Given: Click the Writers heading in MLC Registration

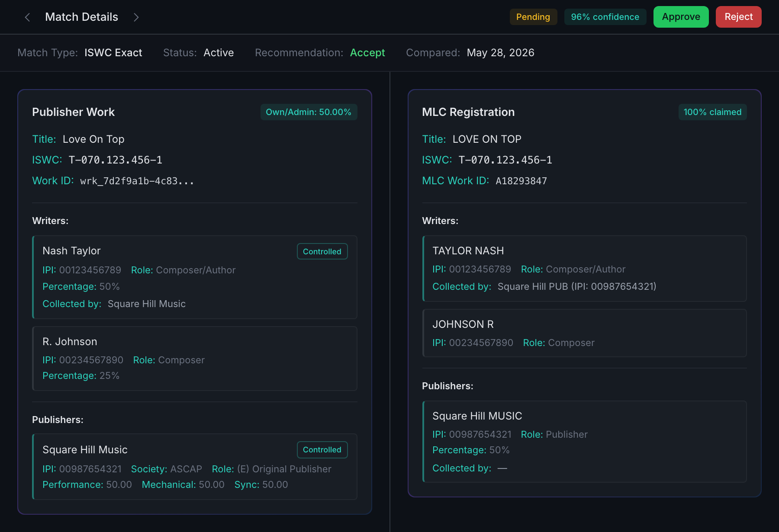Looking at the screenshot, I should click(x=440, y=221).
